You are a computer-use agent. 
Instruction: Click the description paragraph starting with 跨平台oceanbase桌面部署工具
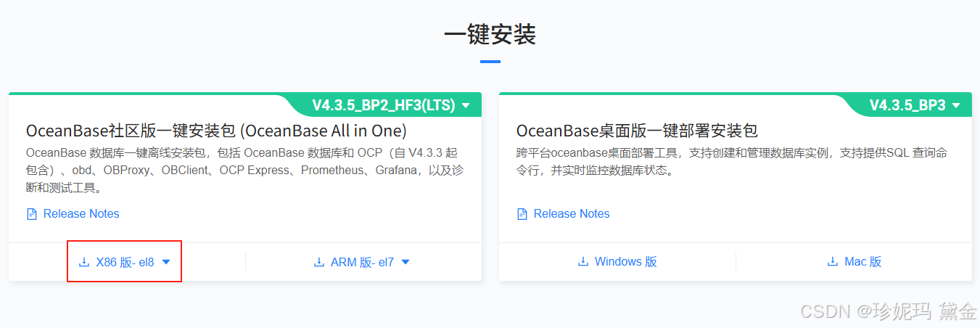tap(732, 162)
